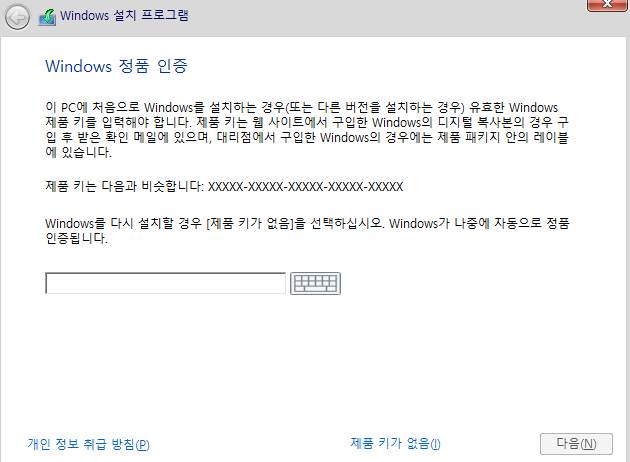The image size is (630, 462).
Task: Open the 개인 정보 취급 방침(P) link
Action: tap(88, 444)
